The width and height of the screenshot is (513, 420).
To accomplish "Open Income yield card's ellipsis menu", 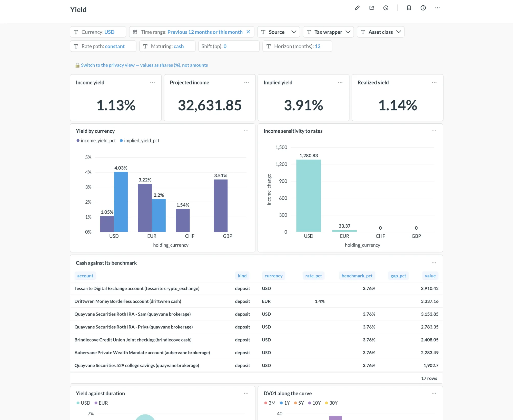I will click(152, 82).
